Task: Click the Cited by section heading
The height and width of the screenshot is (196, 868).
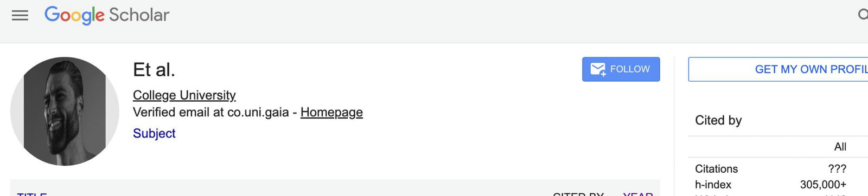Action: click(718, 120)
